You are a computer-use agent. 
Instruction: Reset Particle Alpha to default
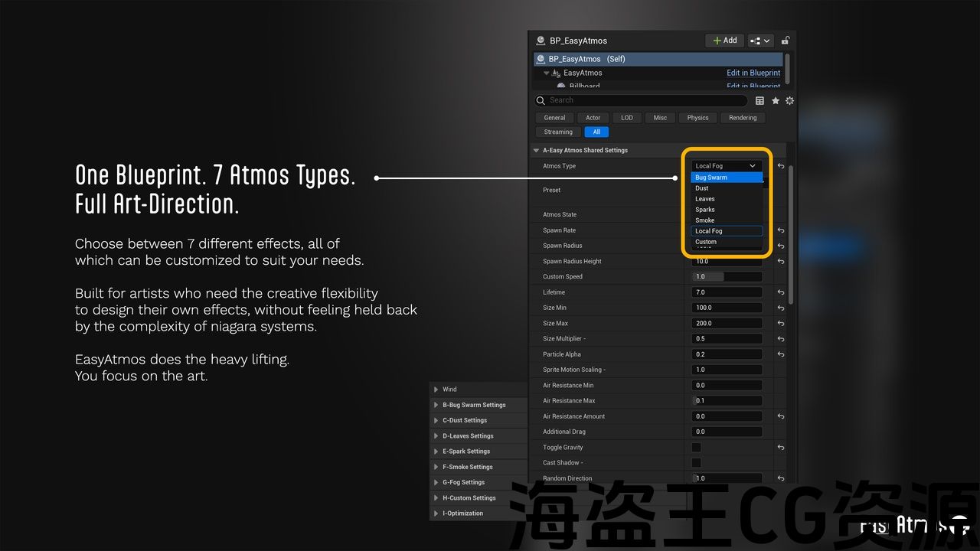[x=781, y=354]
